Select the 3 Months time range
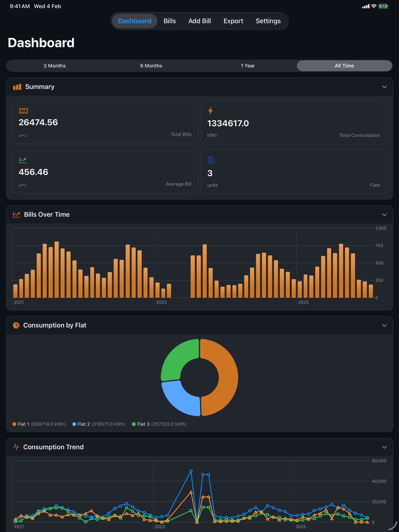Image resolution: width=399 pixels, height=532 pixels. [55, 66]
